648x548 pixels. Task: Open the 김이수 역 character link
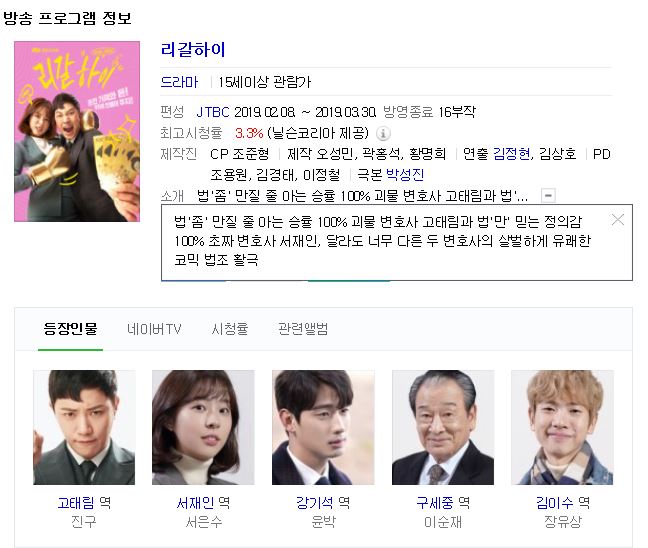click(562, 503)
